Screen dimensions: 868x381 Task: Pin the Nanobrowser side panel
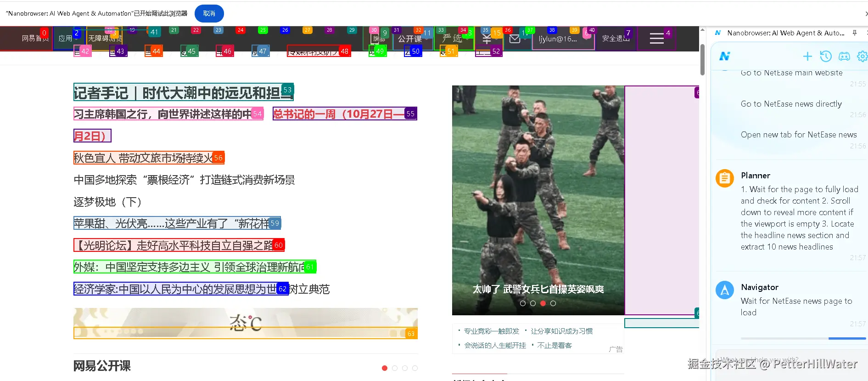(854, 33)
